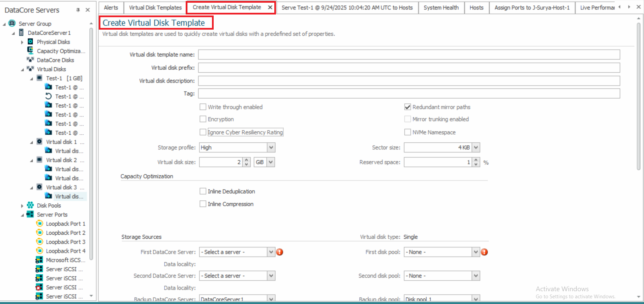The image size is (644, 304).
Task: Close the Create Virtual Disk Template tab
Action: pyautogui.click(x=270, y=7)
